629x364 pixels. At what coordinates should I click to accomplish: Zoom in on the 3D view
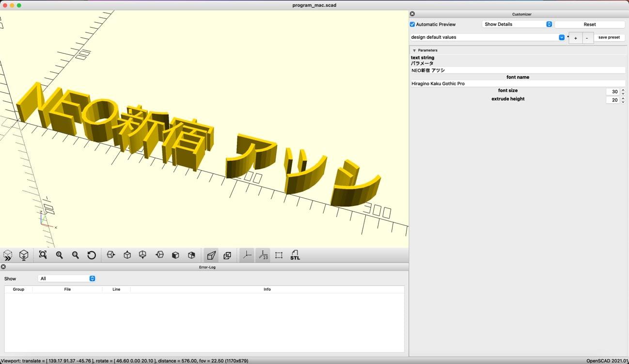59,255
